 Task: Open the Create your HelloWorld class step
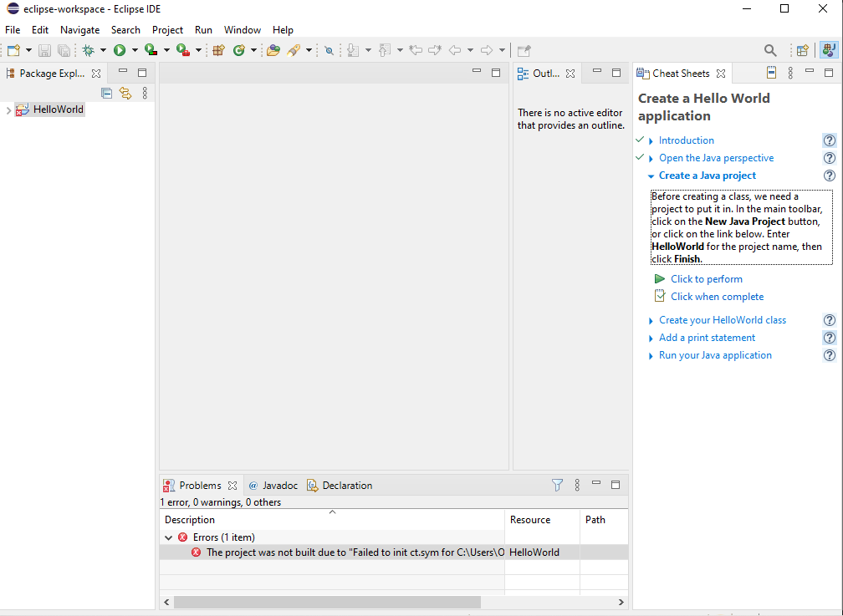[x=722, y=320]
